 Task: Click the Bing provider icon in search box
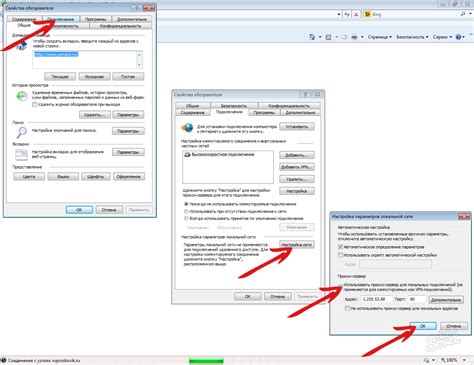[x=368, y=14]
